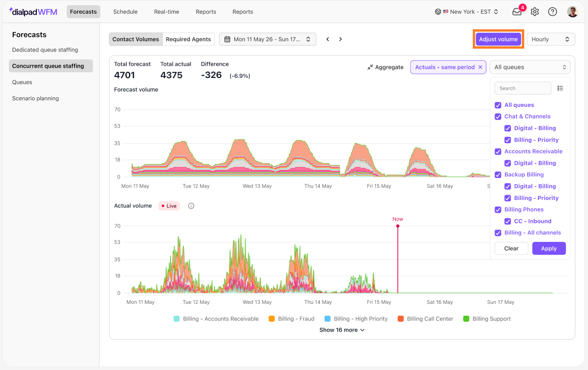Click Billing - Fraud legend swatch
The height and width of the screenshot is (370, 588).
click(x=272, y=319)
